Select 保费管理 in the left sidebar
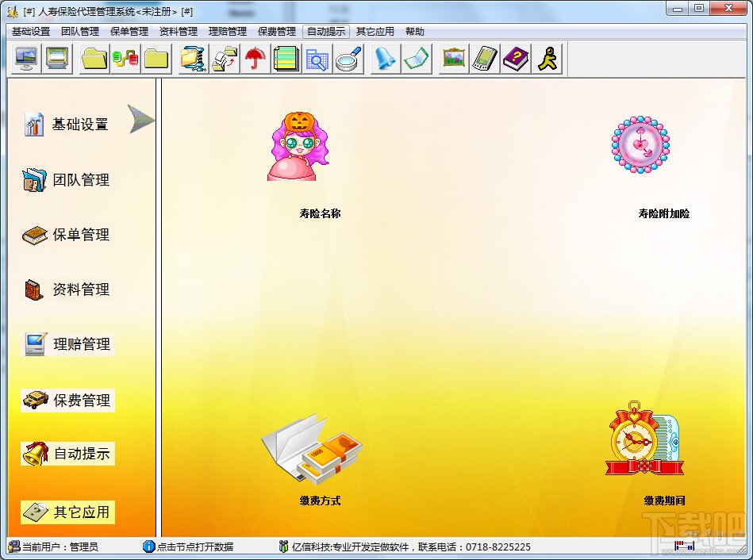This screenshot has width=753, height=560. click(x=67, y=400)
